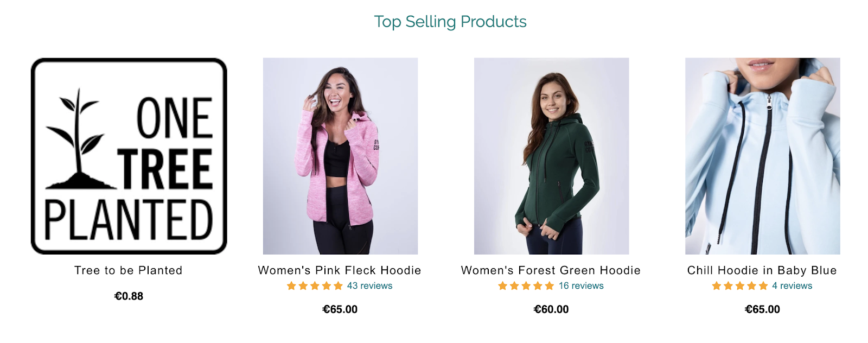Click the star rating under Pink Fleck Hoodie

coord(315,286)
